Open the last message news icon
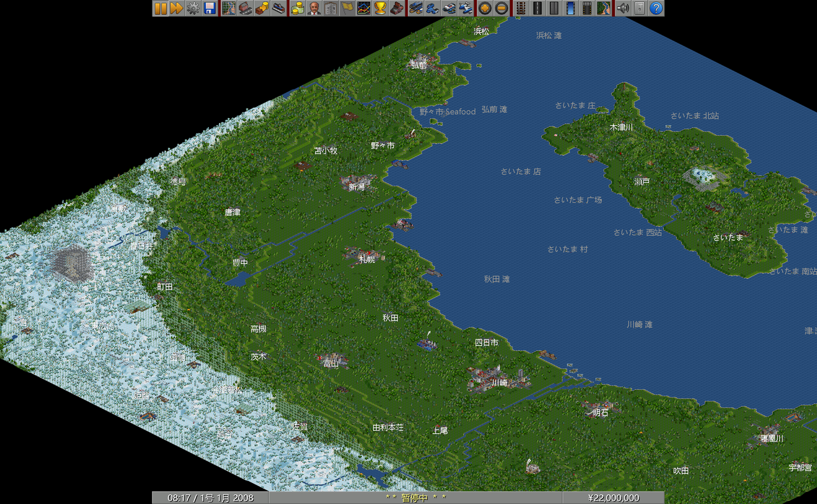The height and width of the screenshot is (504, 817). click(x=640, y=8)
